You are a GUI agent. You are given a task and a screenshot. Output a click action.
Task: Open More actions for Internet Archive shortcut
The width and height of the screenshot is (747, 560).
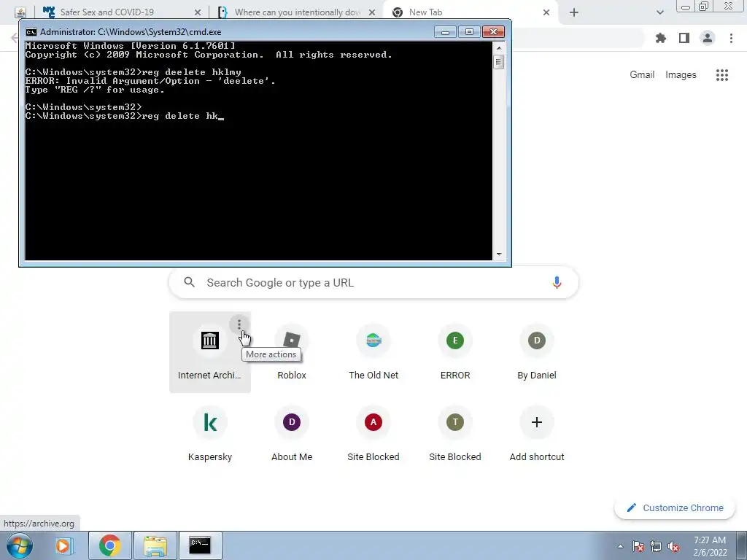(x=239, y=324)
